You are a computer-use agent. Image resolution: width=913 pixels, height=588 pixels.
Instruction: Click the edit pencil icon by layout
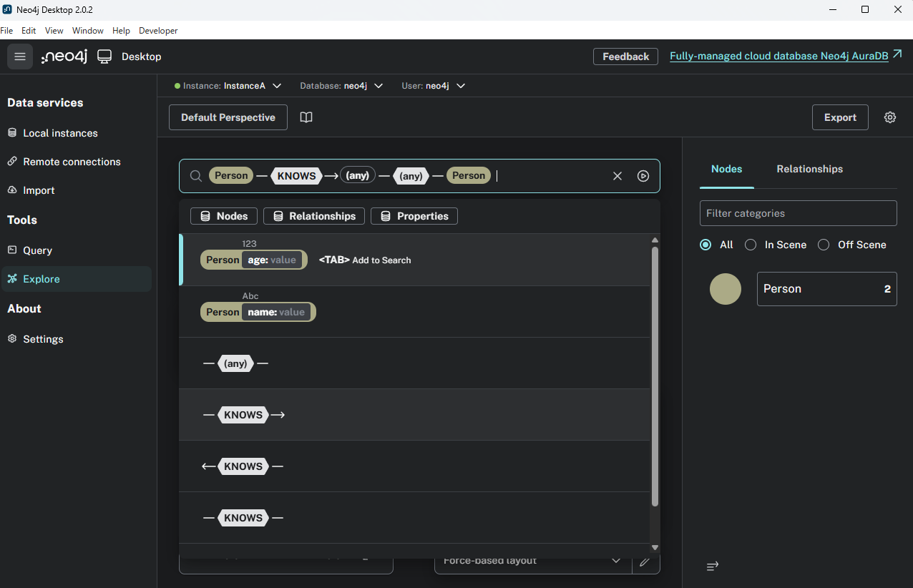pos(645,562)
